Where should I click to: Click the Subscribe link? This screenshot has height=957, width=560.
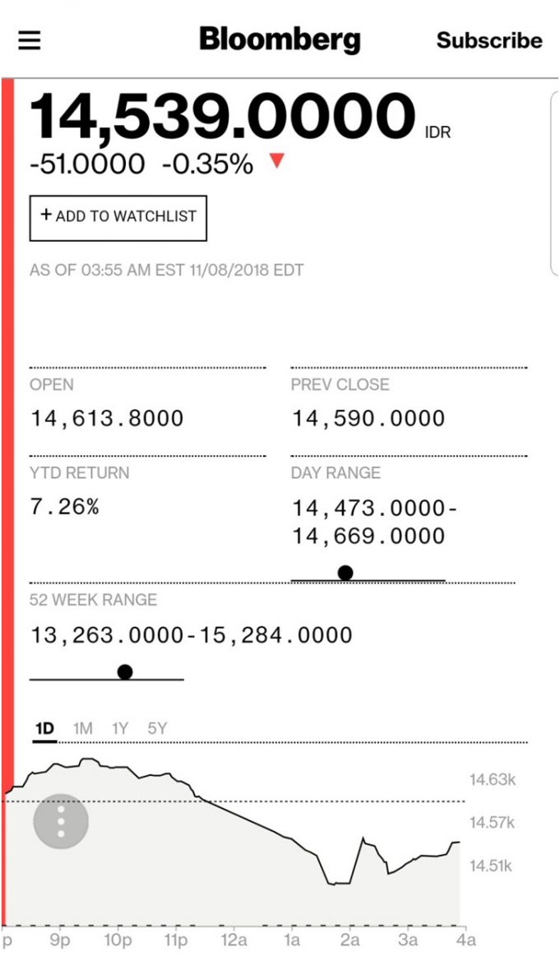tap(489, 40)
